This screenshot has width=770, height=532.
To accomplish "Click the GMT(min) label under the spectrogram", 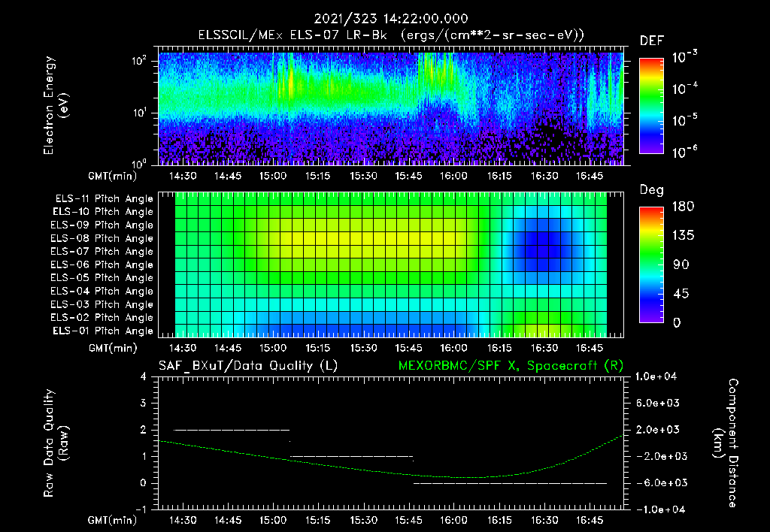I will (113, 177).
